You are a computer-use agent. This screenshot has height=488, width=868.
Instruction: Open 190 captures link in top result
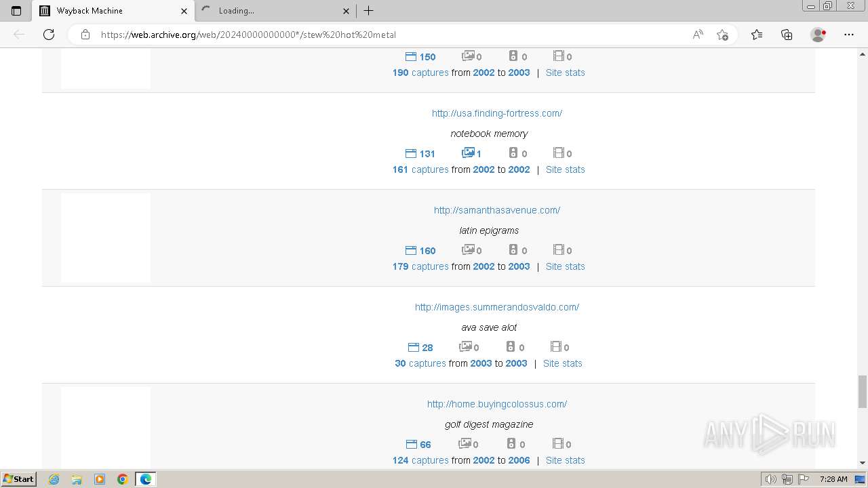pos(420,73)
